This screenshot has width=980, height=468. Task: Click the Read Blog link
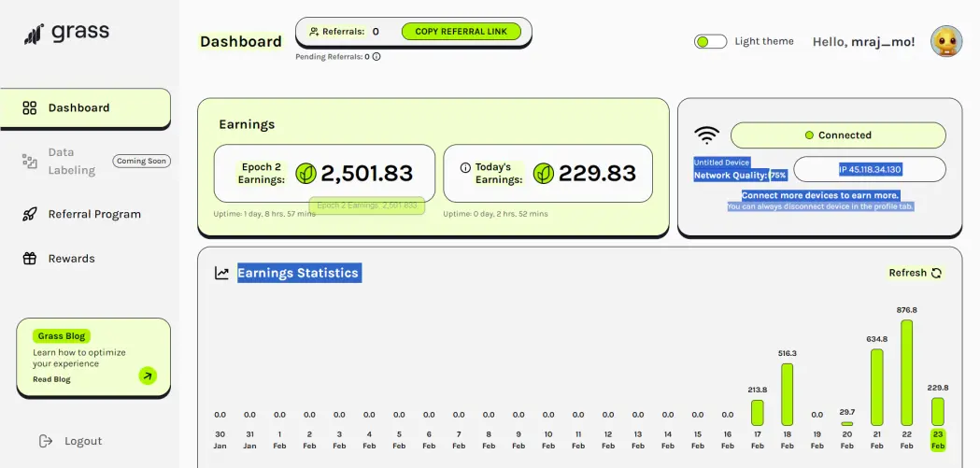(52, 379)
